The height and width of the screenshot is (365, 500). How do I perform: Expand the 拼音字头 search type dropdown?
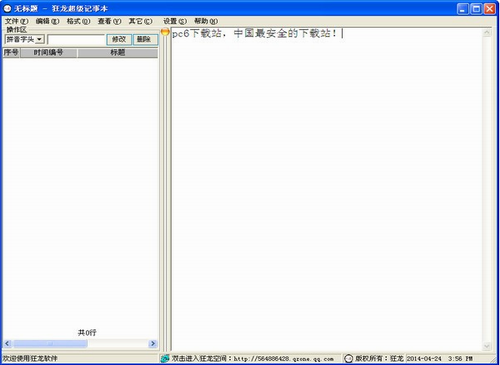pos(40,39)
